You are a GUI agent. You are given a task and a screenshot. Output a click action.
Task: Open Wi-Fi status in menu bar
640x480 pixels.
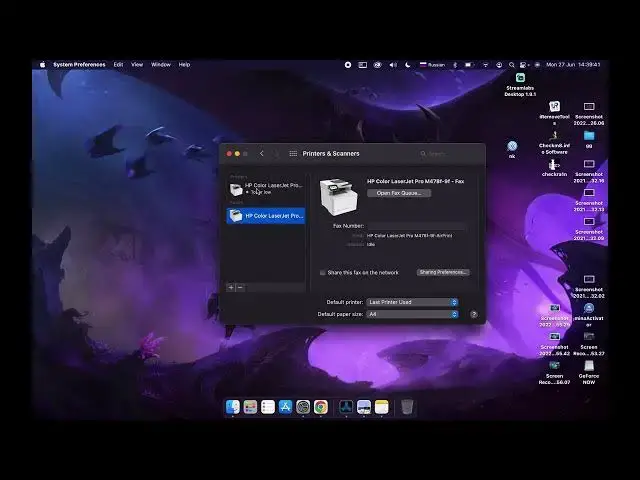point(485,65)
